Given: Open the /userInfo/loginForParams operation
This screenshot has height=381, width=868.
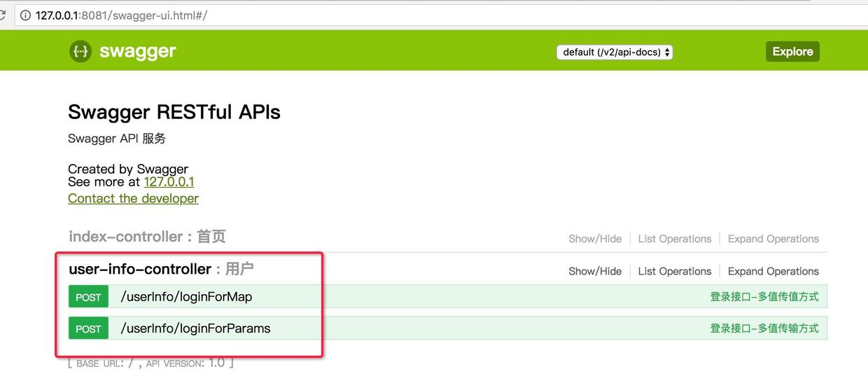Looking at the screenshot, I should [195, 328].
